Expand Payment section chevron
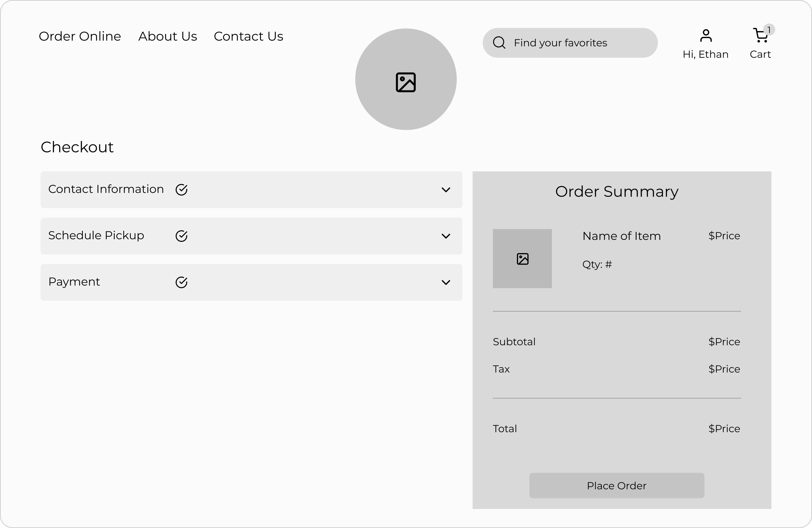Image resolution: width=812 pixels, height=528 pixels. click(x=446, y=282)
